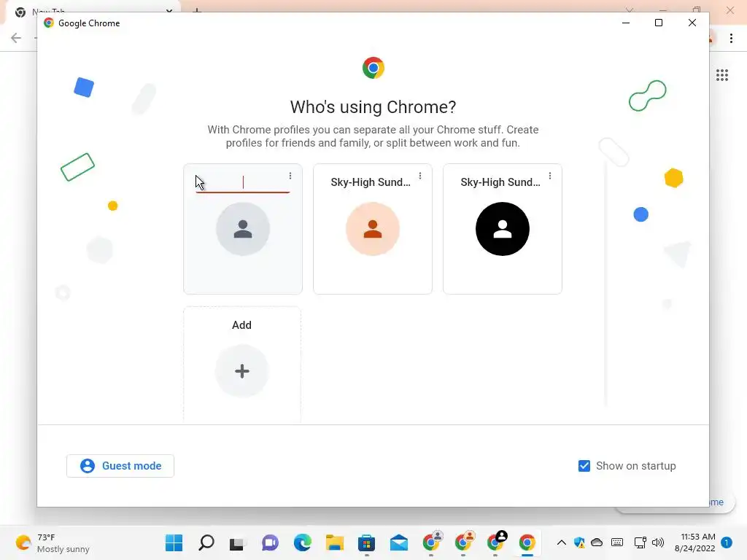The width and height of the screenshot is (747, 560).
Task: Maximize the Google Chrome profile picker window
Action: point(659,23)
